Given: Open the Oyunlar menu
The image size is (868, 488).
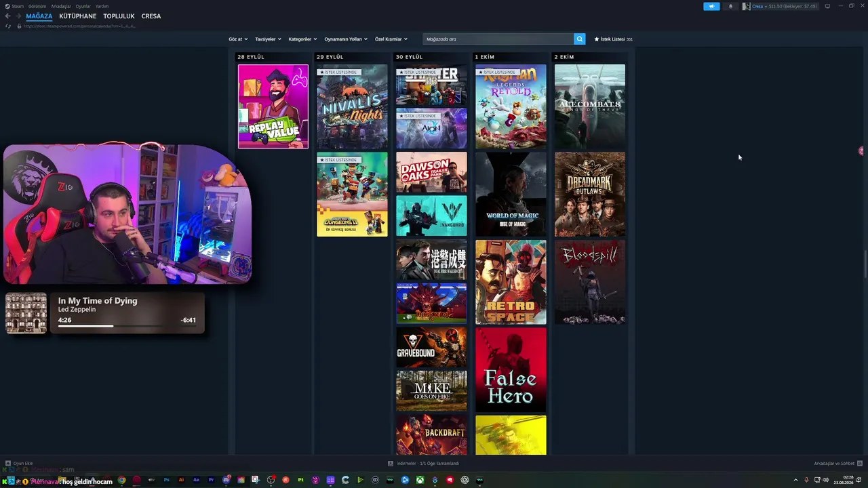Looking at the screenshot, I should point(83,6).
